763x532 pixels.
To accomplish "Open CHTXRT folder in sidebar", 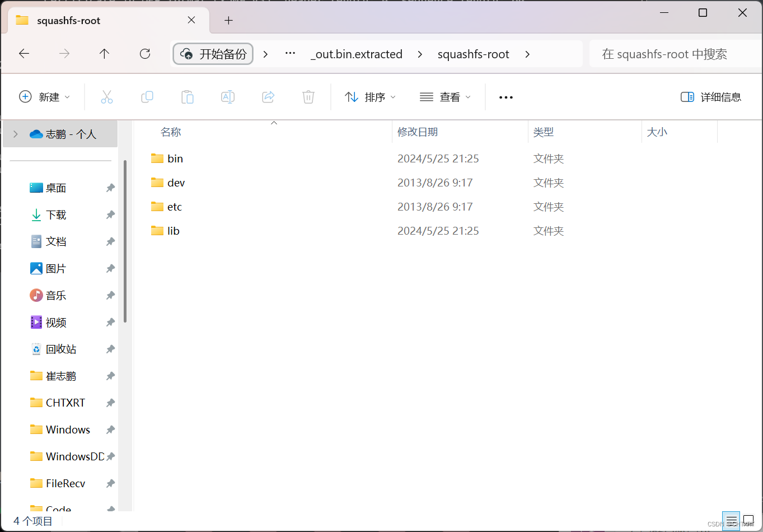I will [65, 403].
